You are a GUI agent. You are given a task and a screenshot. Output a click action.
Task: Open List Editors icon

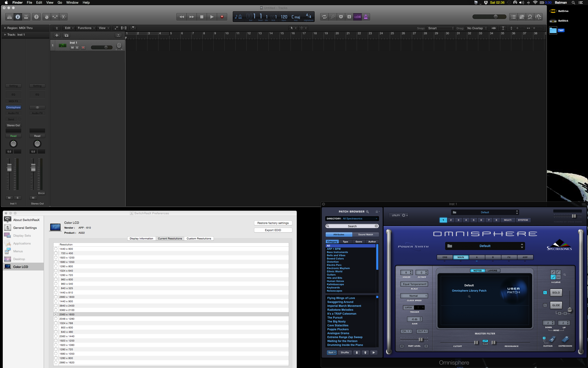pyautogui.click(x=513, y=17)
